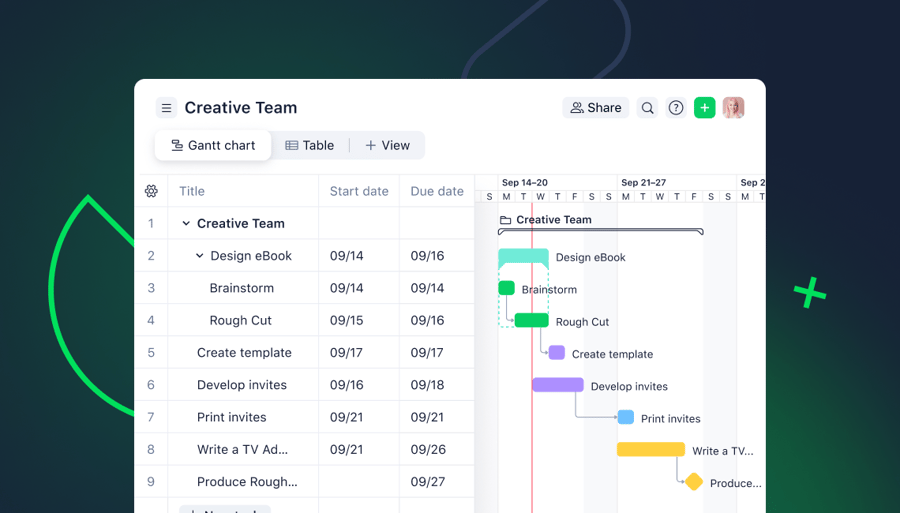
Task: Select the Write a TV Ad... task title
Action: pos(242,449)
